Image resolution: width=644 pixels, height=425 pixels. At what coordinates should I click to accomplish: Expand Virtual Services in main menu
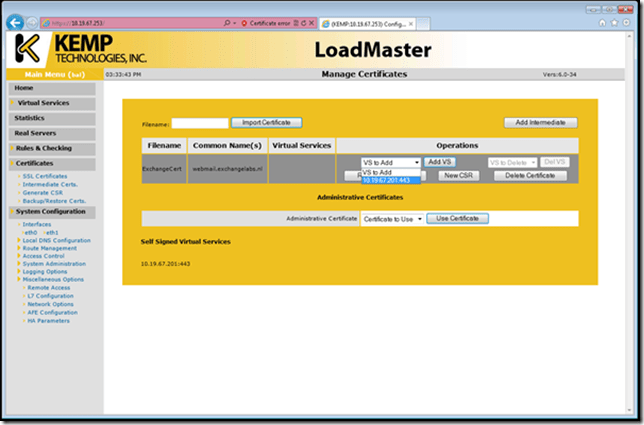[44, 103]
